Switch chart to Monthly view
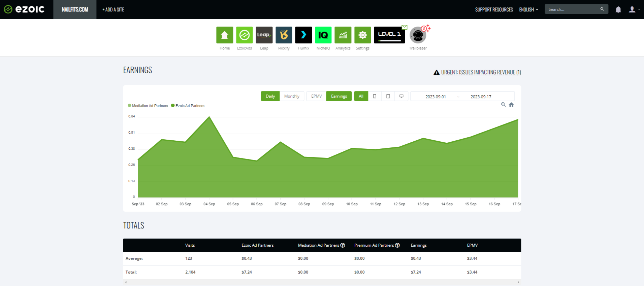This screenshot has width=644, height=286. [292, 96]
